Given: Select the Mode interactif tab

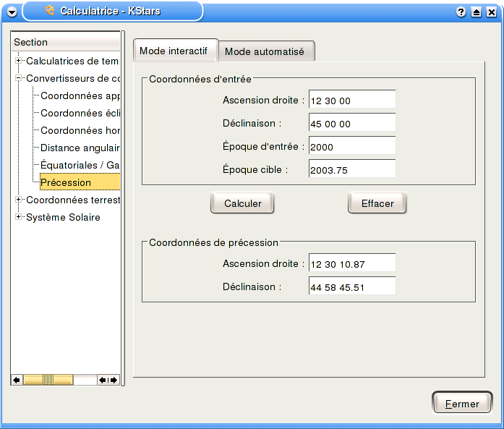Looking at the screenshot, I should click(174, 51).
